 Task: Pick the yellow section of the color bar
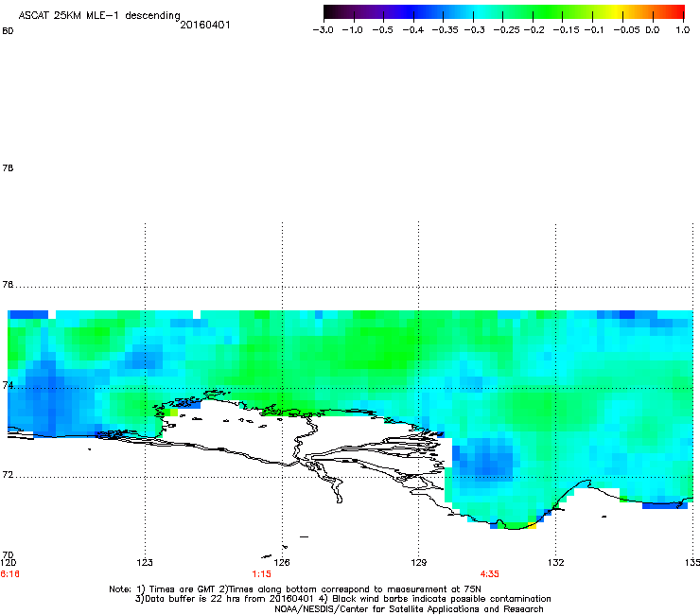tap(619, 12)
